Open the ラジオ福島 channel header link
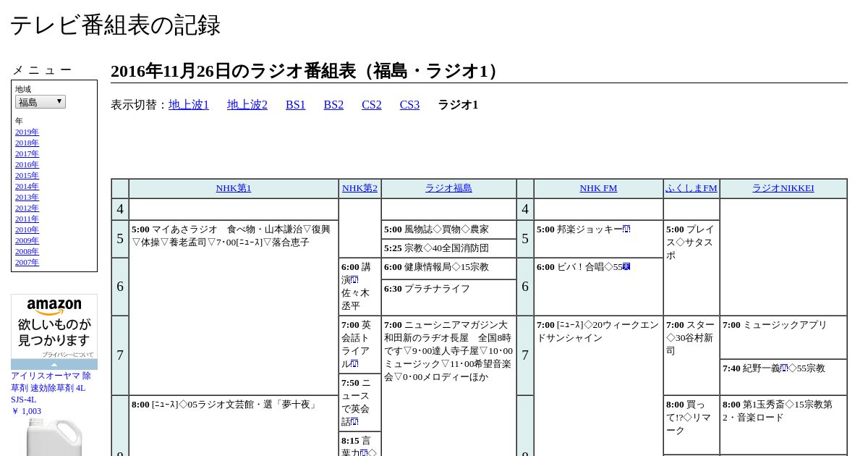Viewport: 868px width, 456px height. coord(448,188)
